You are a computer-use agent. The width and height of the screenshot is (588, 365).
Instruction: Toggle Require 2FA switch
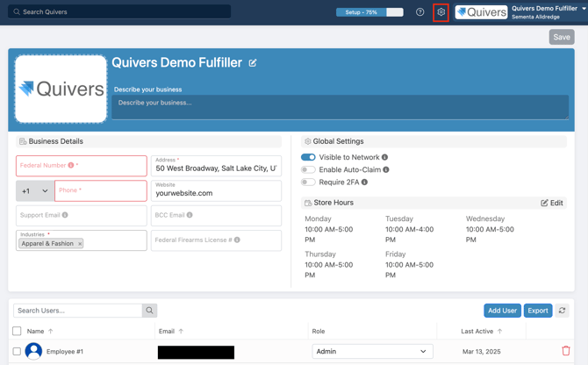[x=308, y=182]
